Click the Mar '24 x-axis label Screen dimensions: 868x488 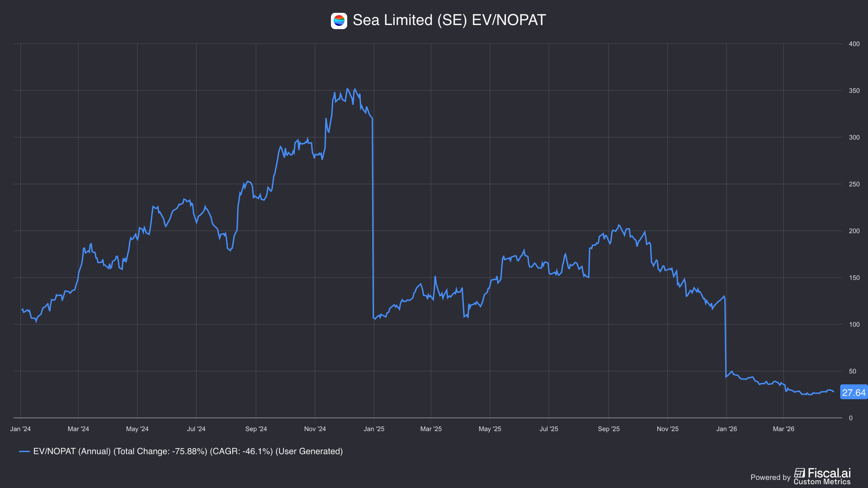(78, 429)
